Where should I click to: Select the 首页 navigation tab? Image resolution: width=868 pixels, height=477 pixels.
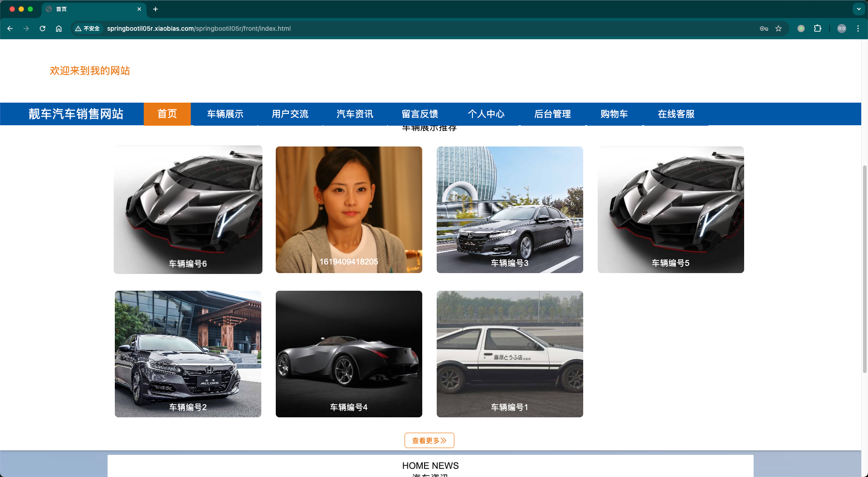(x=167, y=114)
